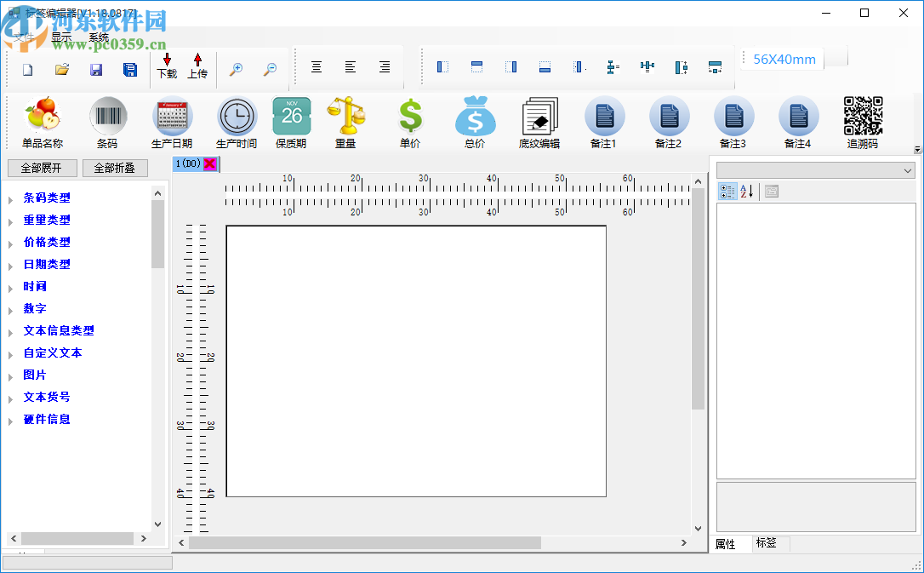Select document tab 1(D0)
Screen dimensions: 924x573
pos(188,163)
